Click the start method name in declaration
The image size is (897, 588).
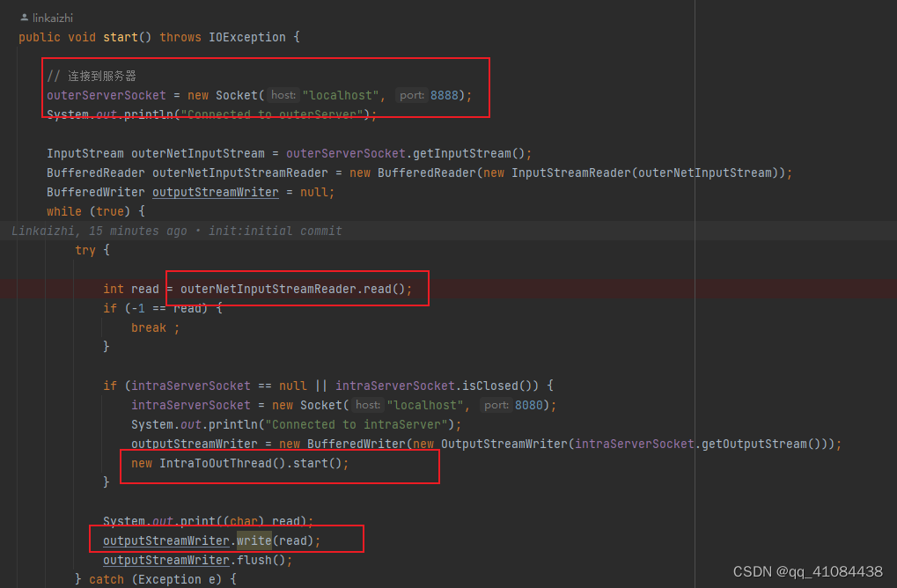point(120,37)
